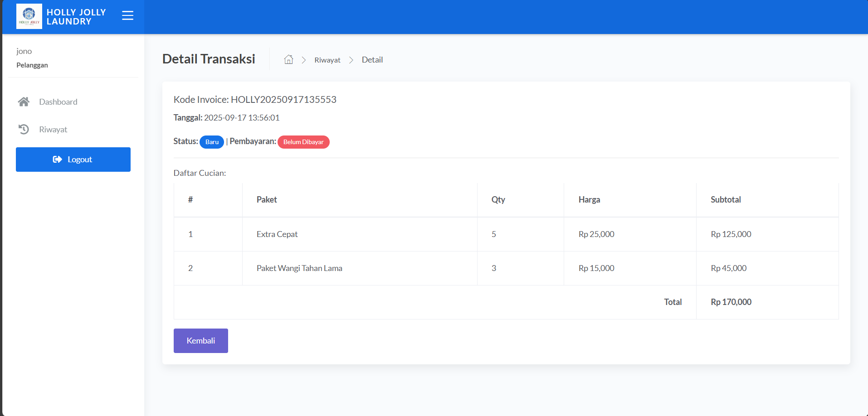868x416 pixels.
Task: Click the Holly Jolly Laundry logo image
Action: [29, 16]
